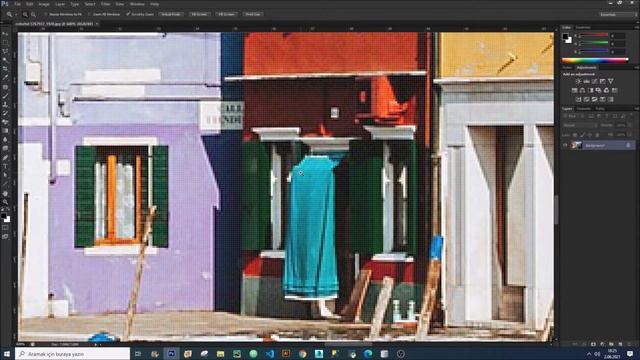
Task: Switch to the Channels tab
Action: click(x=584, y=109)
